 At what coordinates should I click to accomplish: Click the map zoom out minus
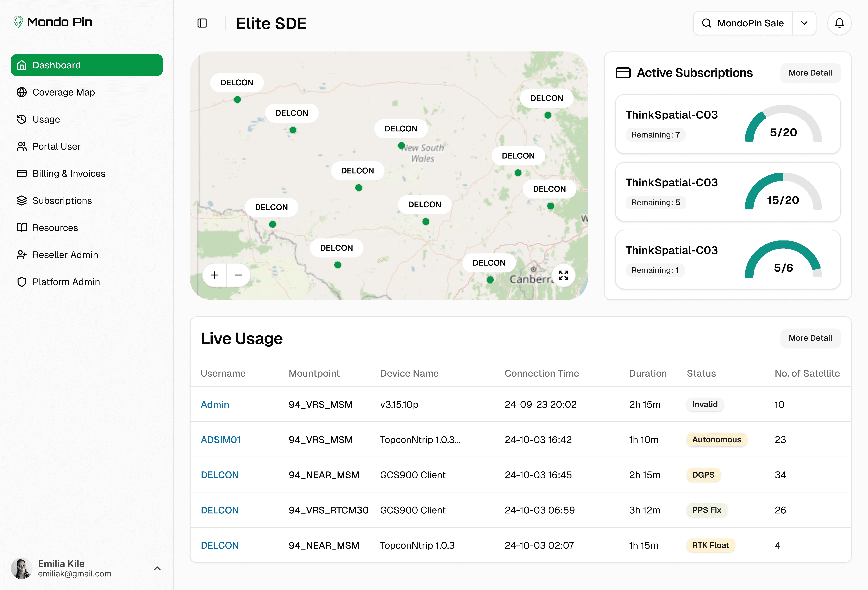pos(239,275)
